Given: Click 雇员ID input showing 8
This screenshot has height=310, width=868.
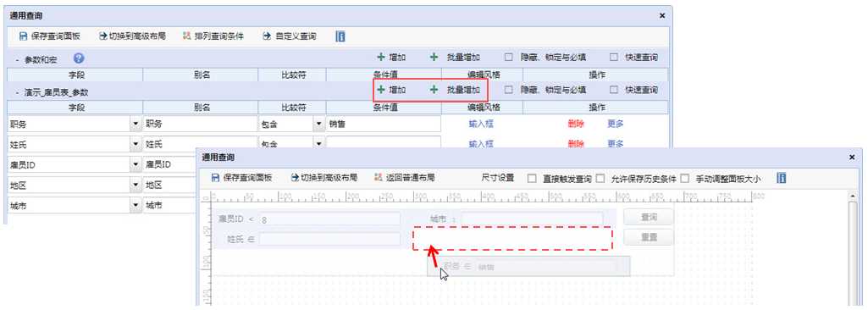Looking at the screenshot, I should pyautogui.click(x=329, y=219).
